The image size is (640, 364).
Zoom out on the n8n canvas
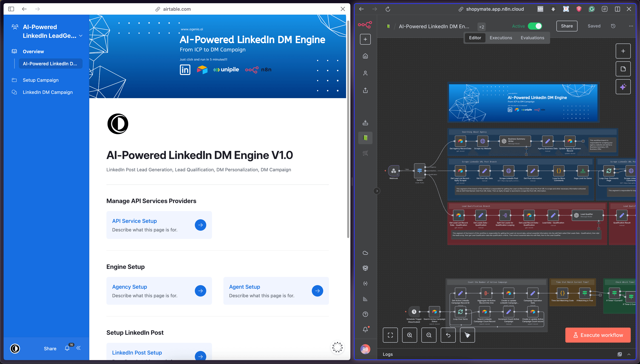[x=429, y=335]
